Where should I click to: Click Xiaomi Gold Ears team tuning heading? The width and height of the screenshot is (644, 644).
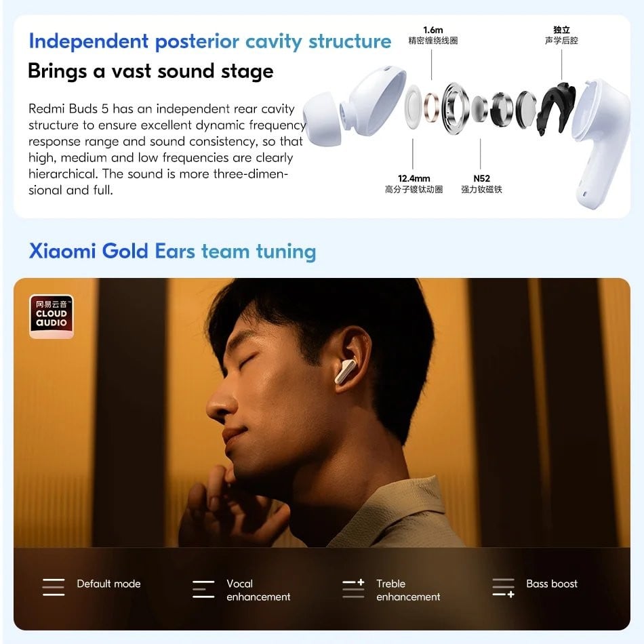pos(172,251)
